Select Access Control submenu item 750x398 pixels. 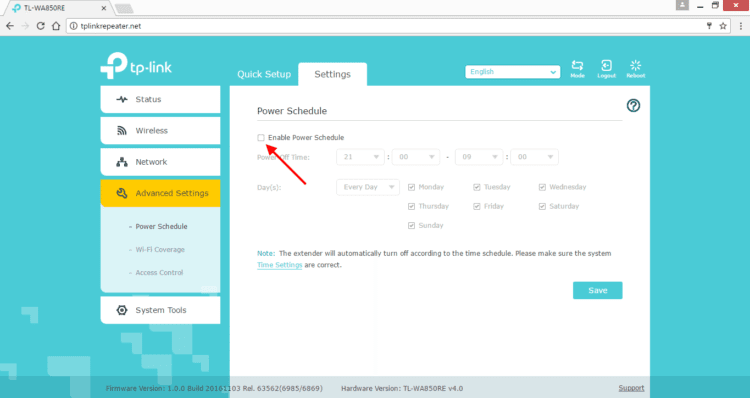click(x=159, y=273)
